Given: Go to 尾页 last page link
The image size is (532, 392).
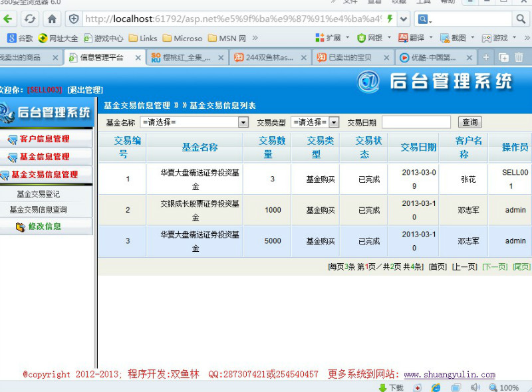Looking at the screenshot, I should pyautogui.click(x=521, y=267).
